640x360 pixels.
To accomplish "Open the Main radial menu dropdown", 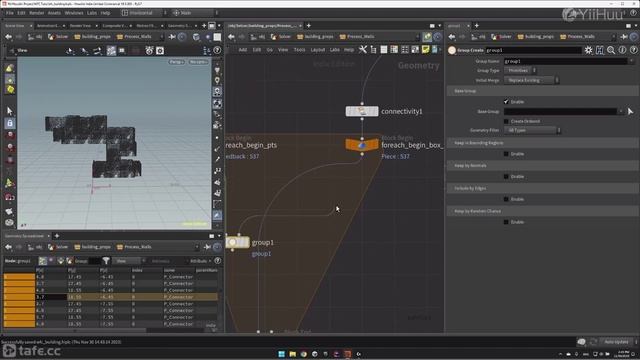I will coord(195,13).
